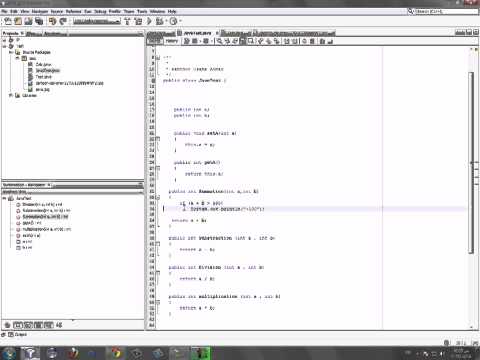This screenshot has width=480, height=360.
Task: Open the Team menu
Action: 129,11
